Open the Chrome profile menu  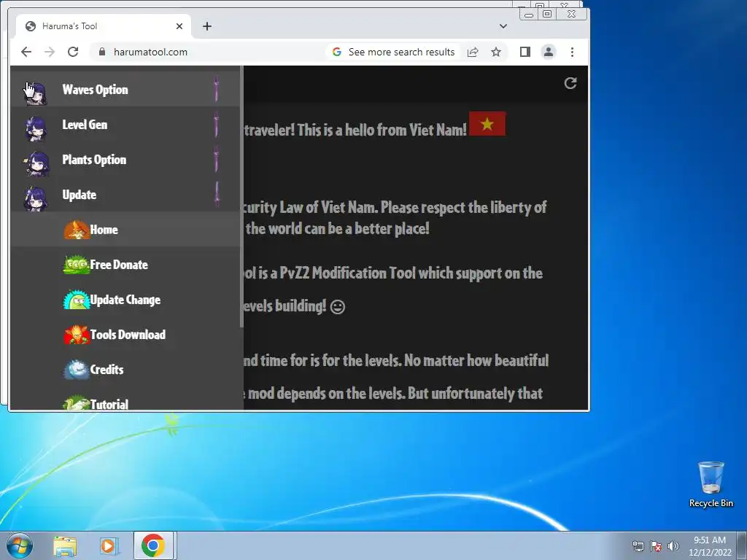click(x=549, y=52)
